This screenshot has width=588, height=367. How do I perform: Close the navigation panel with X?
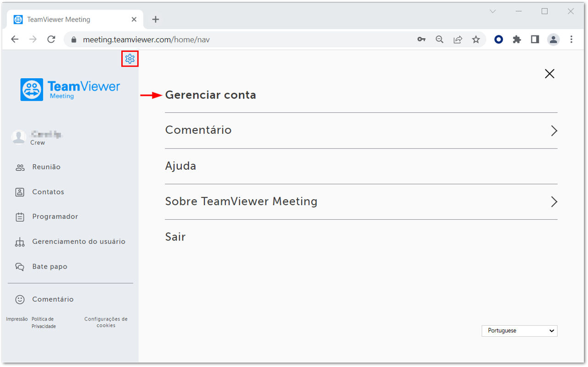549,74
